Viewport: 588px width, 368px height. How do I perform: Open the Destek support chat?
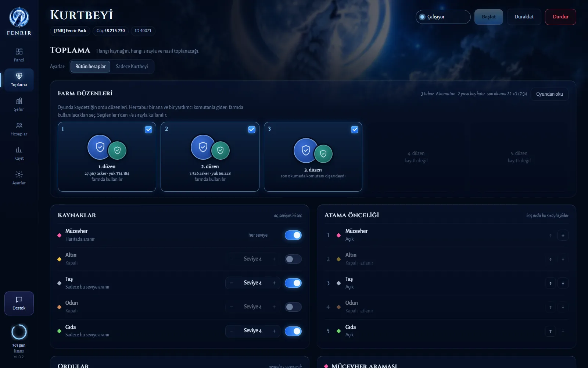(19, 303)
